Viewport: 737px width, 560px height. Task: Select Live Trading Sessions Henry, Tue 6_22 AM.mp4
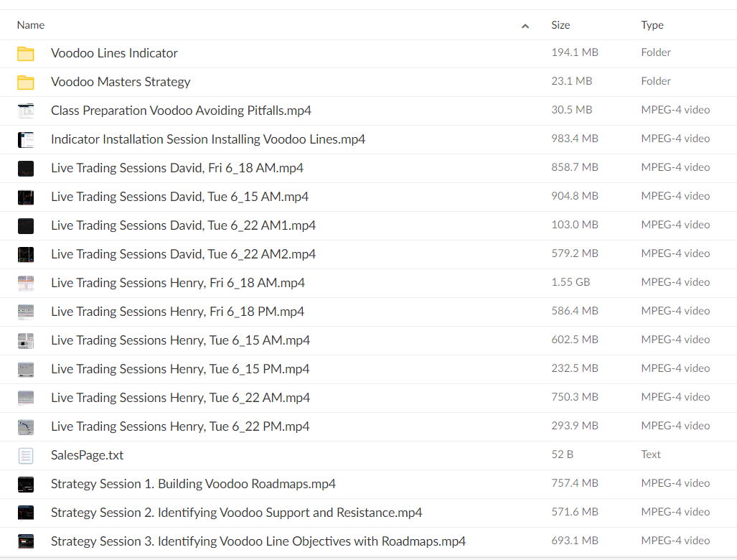181,397
